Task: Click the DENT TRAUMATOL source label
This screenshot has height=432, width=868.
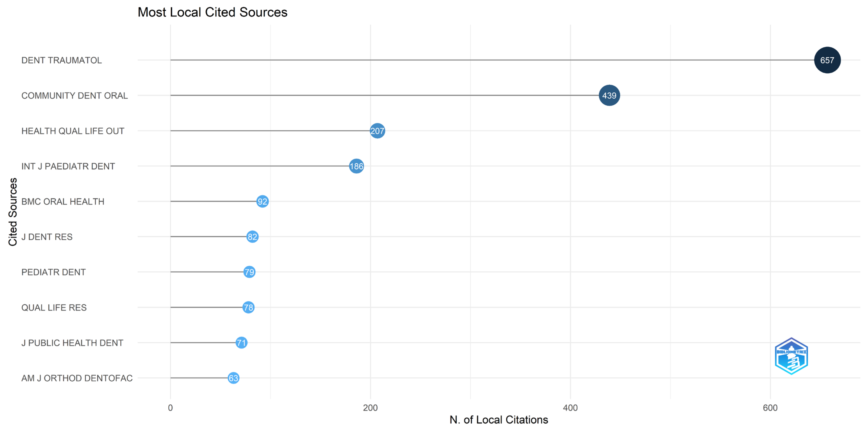Action: point(62,60)
